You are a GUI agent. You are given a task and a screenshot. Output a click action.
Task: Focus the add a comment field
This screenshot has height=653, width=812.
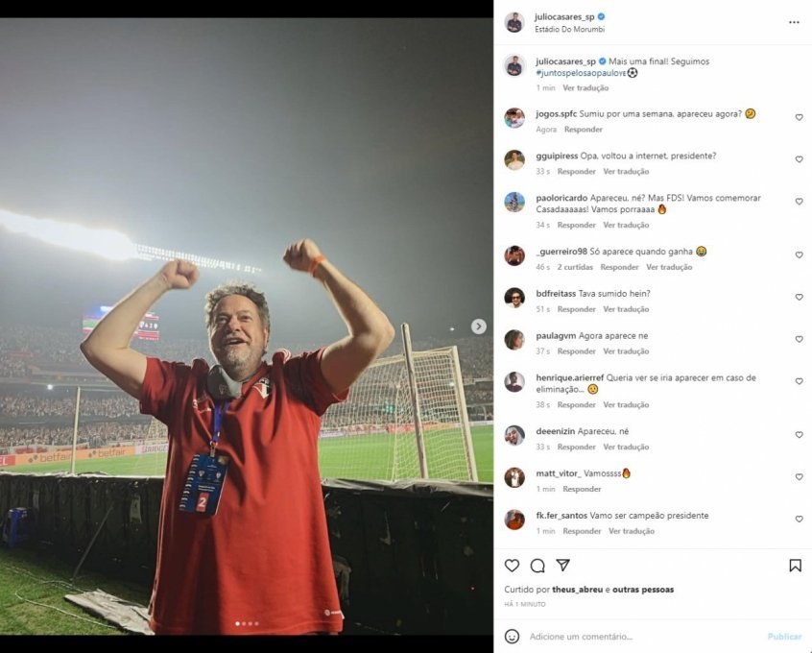(633, 636)
